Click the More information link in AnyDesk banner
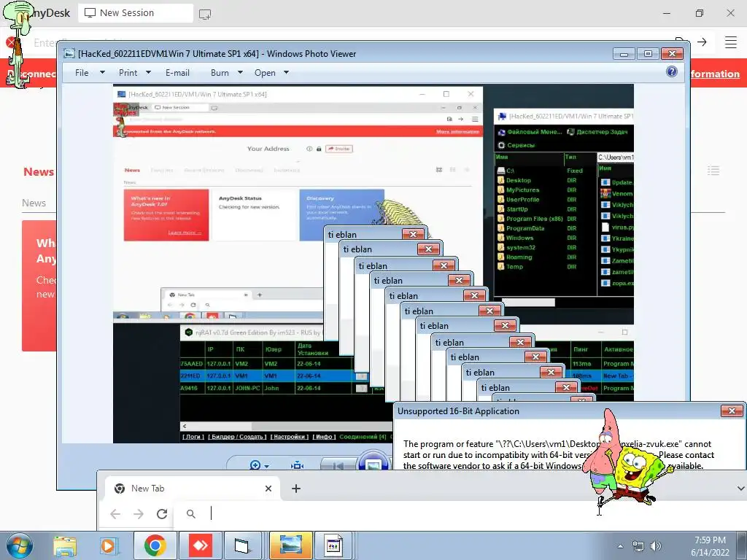Image resolution: width=747 pixels, height=560 pixels. pyautogui.click(x=715, y=74)
